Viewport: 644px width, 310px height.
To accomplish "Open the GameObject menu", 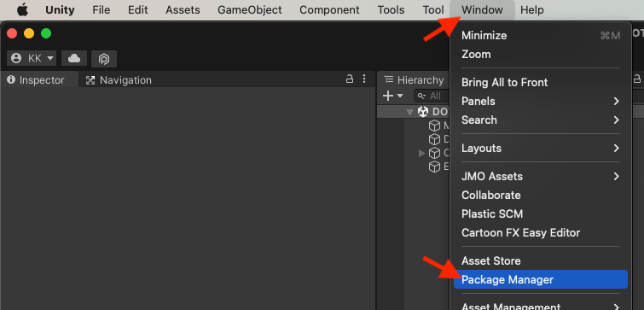I will (250, 10).
